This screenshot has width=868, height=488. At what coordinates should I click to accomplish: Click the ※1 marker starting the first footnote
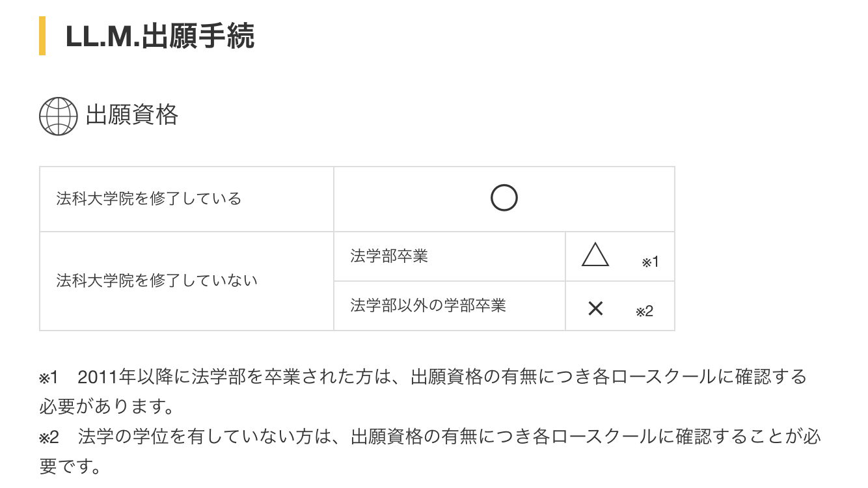tap(49, 377)
